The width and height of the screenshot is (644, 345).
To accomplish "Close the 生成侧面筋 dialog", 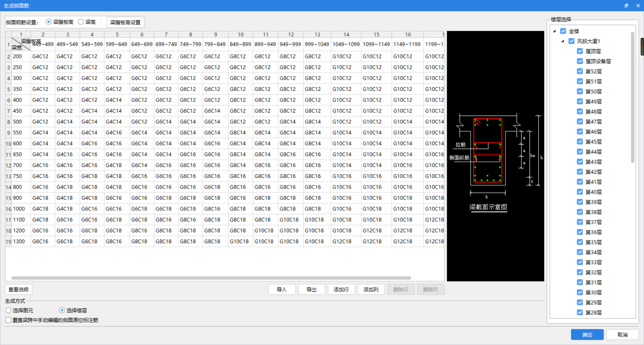I will [x=638, y=5].
